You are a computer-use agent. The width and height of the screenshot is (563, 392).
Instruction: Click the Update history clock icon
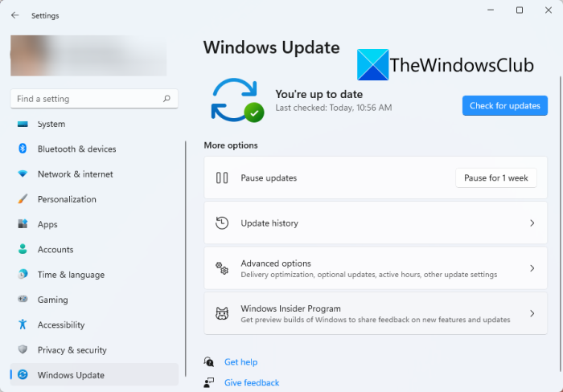[x=222, y=223]
